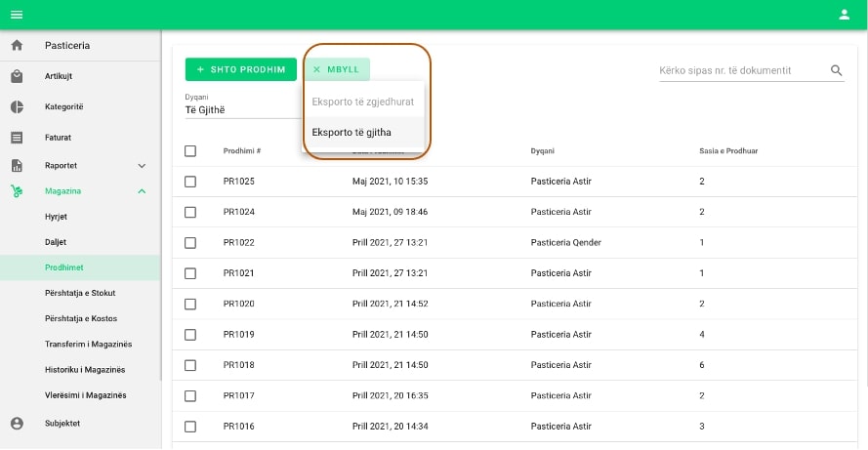Click the Artikujt shopping bag icon
The image size is (868, 450).
pyautogui.click(x=17, y=76)
